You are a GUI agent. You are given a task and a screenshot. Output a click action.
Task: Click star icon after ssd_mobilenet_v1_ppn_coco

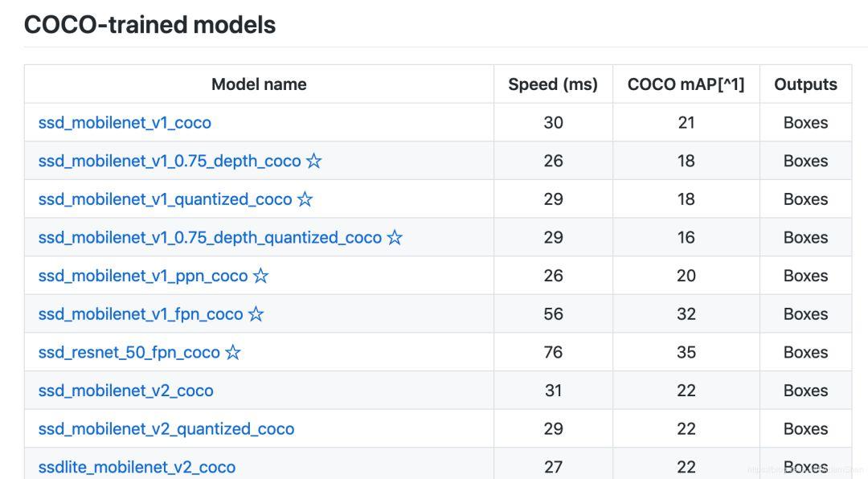pos(260,276)
